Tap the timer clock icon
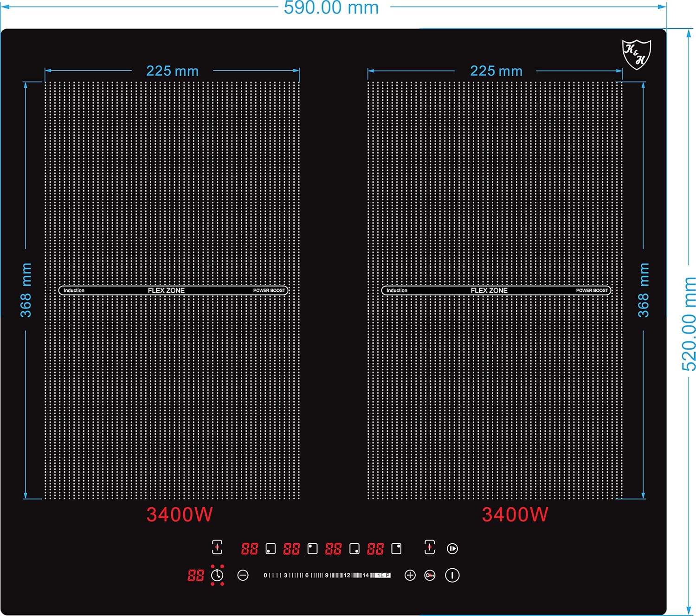This screenshot has height=616, width=696. [x=217, y=576]
